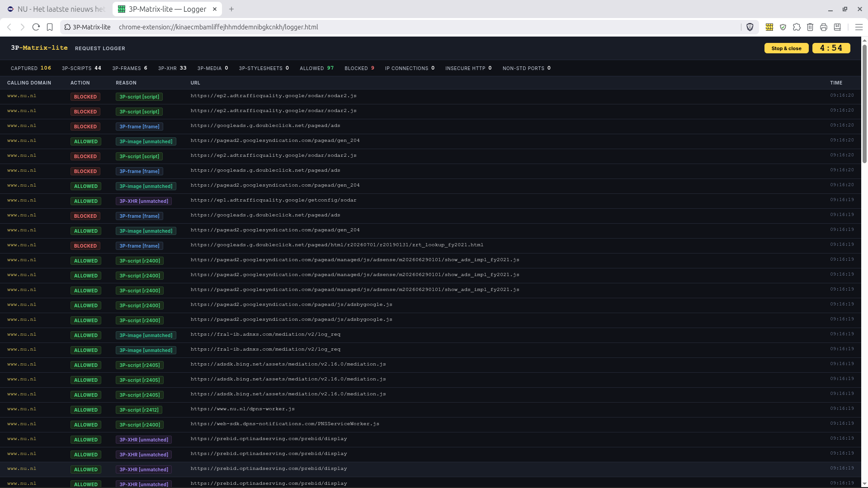
Task: Click ALLOWED badge on dpns-worker.js row
Action: point(86,410)
